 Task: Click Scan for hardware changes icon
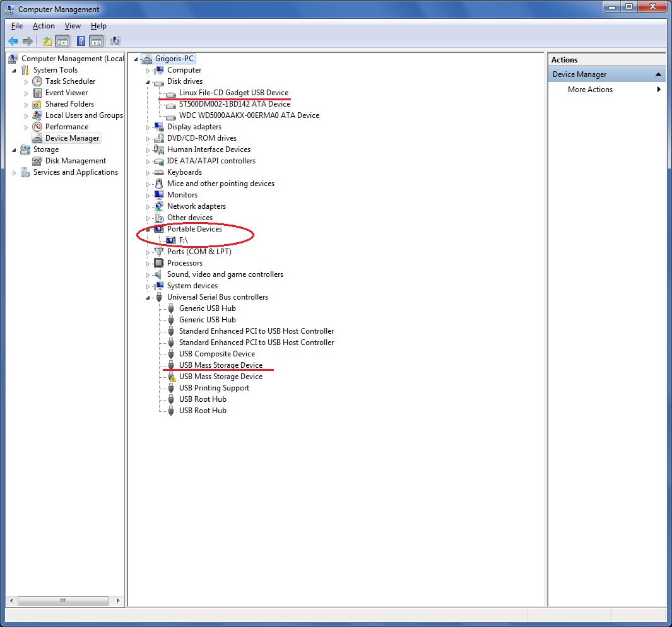tap(115, 41)
